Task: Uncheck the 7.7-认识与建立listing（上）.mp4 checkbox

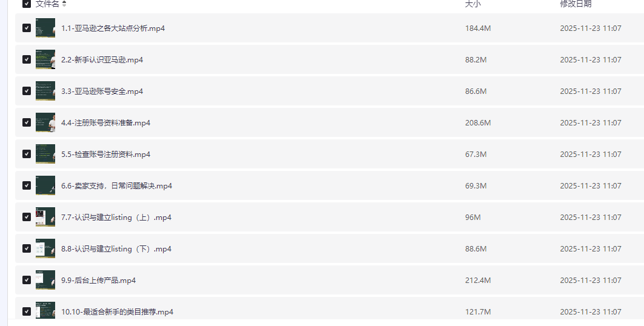Action: [27, 217]
